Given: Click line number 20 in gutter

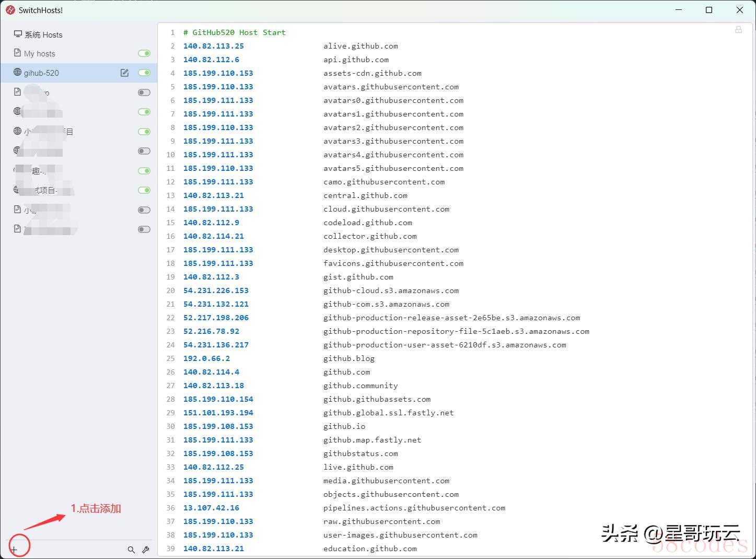Looking at the screenshot, I should pyautogui.click(x=170, y=290).
